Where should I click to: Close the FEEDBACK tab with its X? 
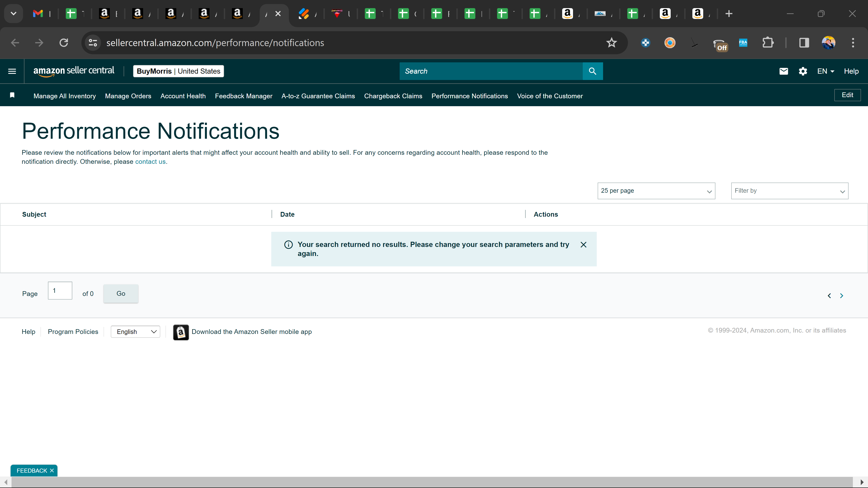point(52,470)
